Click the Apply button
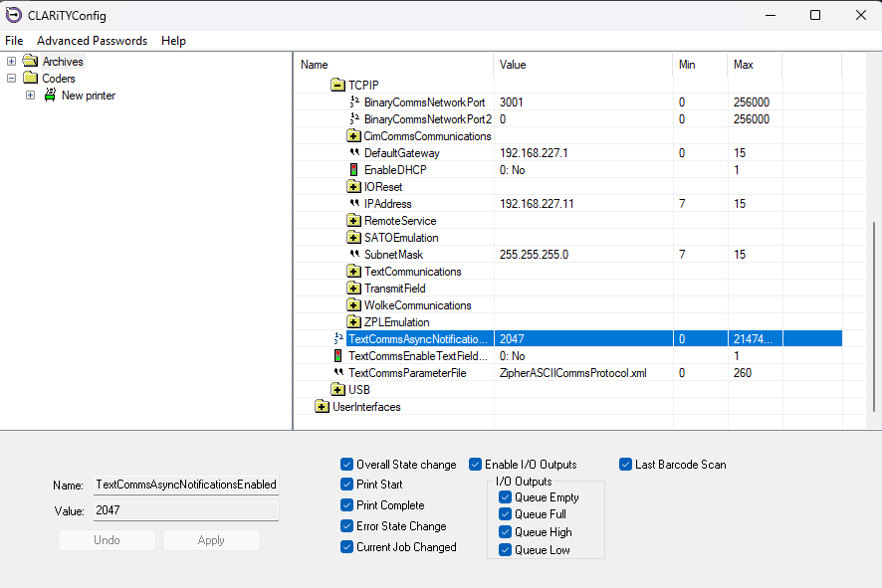This screenshot has height=588, width=882. [x=211, y=540]
